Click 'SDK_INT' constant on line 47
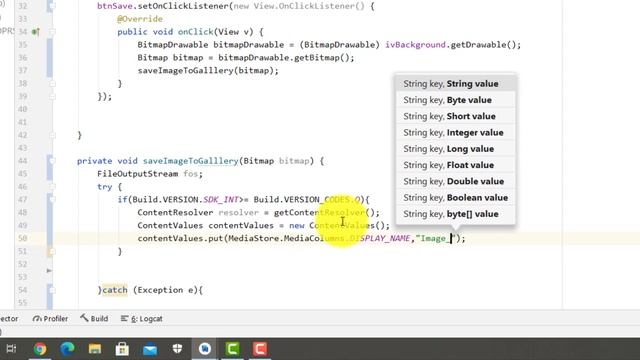Image resolution: width=640 pixels, height=360 pixels. pyautogui.click(x=221, y=200)
